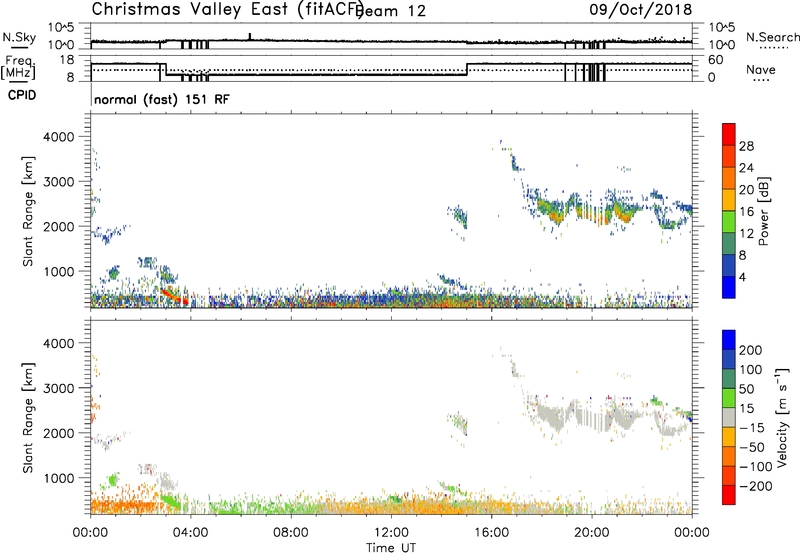Screen dimensions: 800x554
Task: Click the 'CPID' row label
Action: [x=22, y=95]
